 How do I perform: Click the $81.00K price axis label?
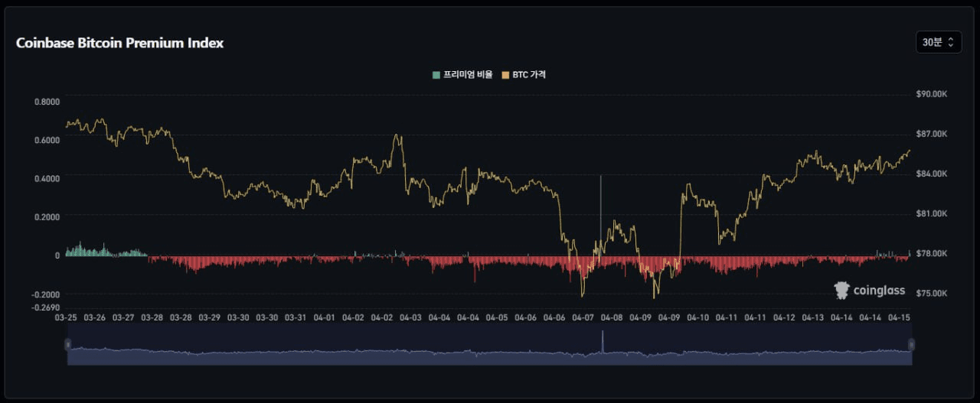(933, 213)
